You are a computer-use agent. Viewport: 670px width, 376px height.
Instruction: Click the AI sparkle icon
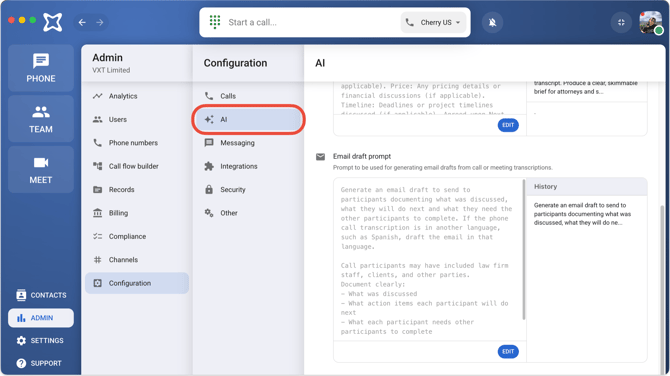(x=209, y=120)
